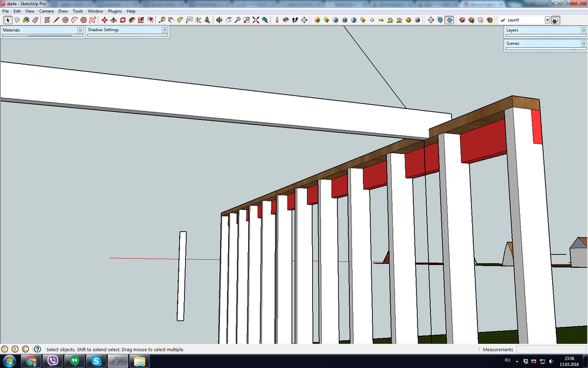Select the Push/Pull tool
This screenshot has width=588, height=368.
pyautogui.click(x=113, y=20)
